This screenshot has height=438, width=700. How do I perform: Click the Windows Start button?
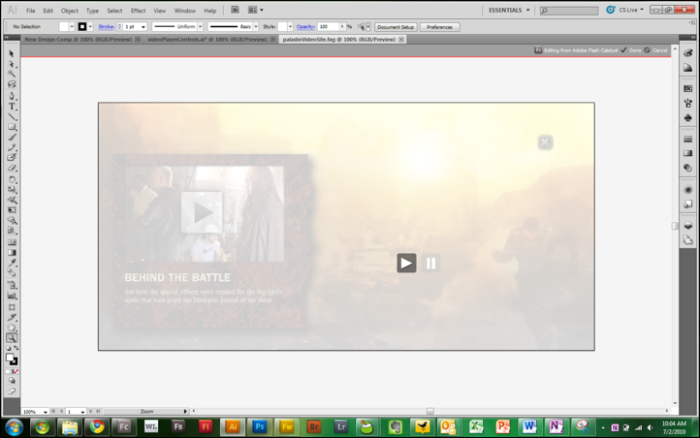(14, 428)
